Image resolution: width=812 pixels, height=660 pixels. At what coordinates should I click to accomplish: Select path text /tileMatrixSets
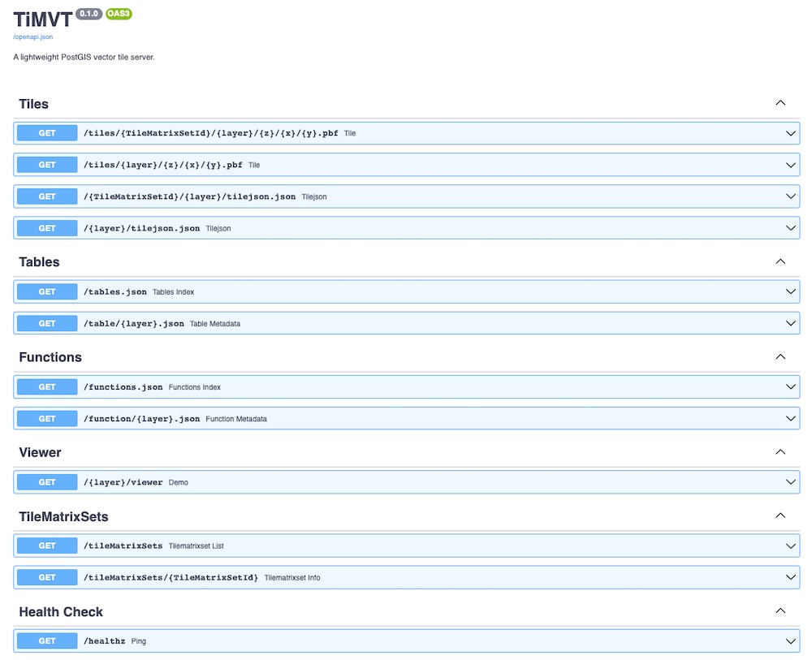(x=123, y=546)
